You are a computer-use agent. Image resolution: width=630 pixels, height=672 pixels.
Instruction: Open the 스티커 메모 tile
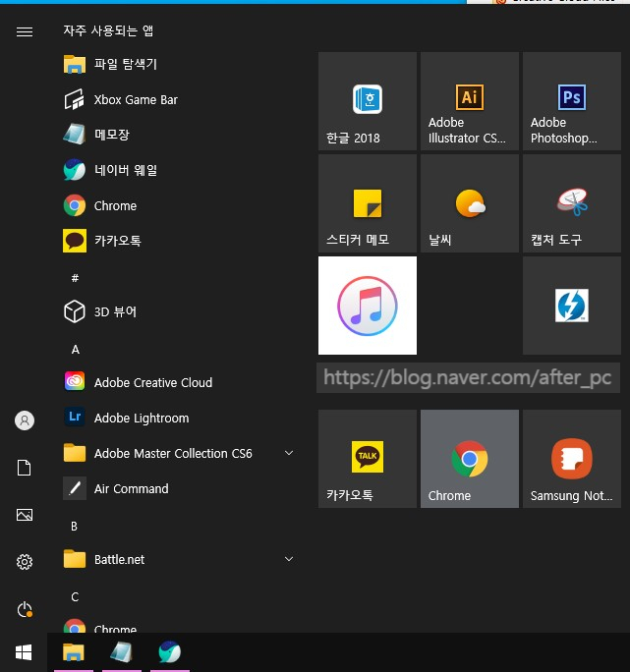[x=368, y=203]
